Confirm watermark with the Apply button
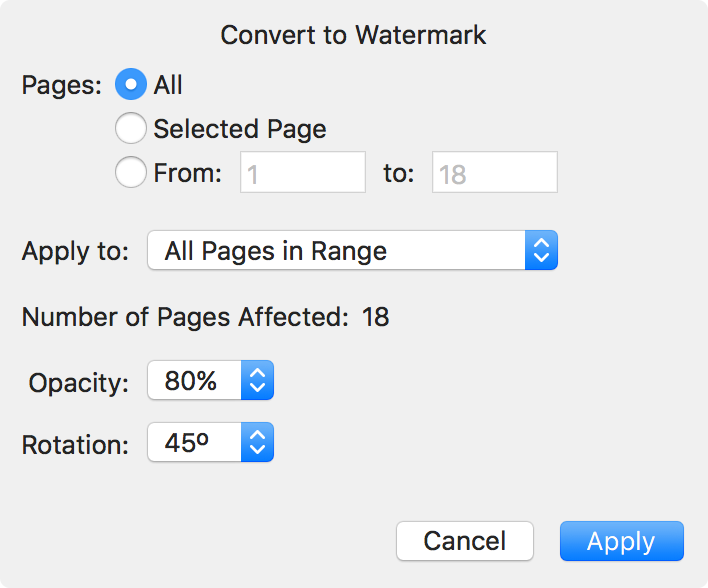Viewport: 708px width, 588px height. (x=621, y=541)
